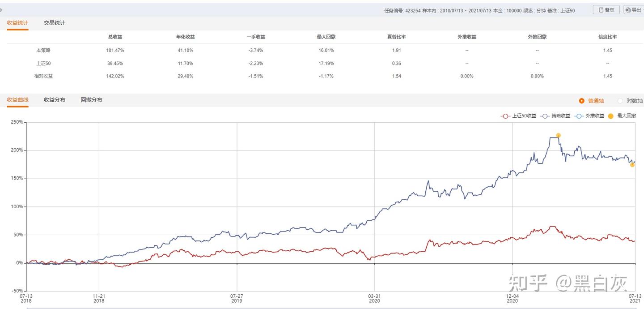Image resolution: width=644 pixels, height=309 pixels.
Task: Click the drawdown trough marker at the chart's right end
Action: (632, 165)
